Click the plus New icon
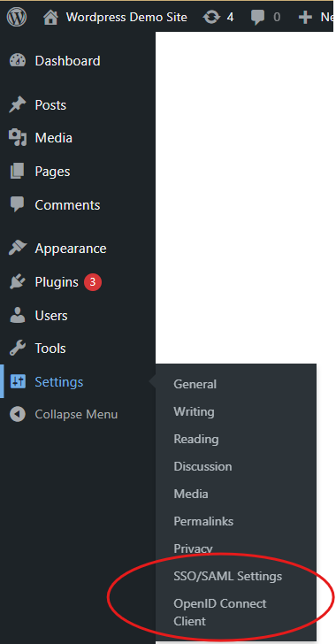 click(305, 18)
